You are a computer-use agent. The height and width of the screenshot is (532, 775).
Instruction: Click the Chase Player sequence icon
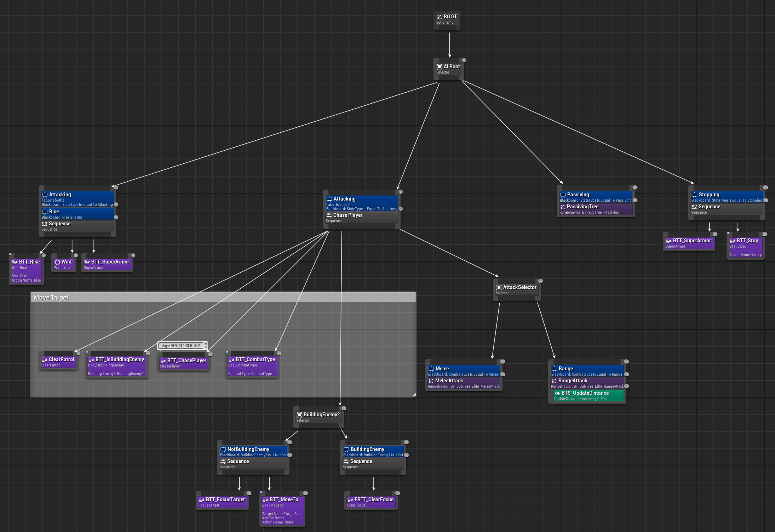point(329,215)
